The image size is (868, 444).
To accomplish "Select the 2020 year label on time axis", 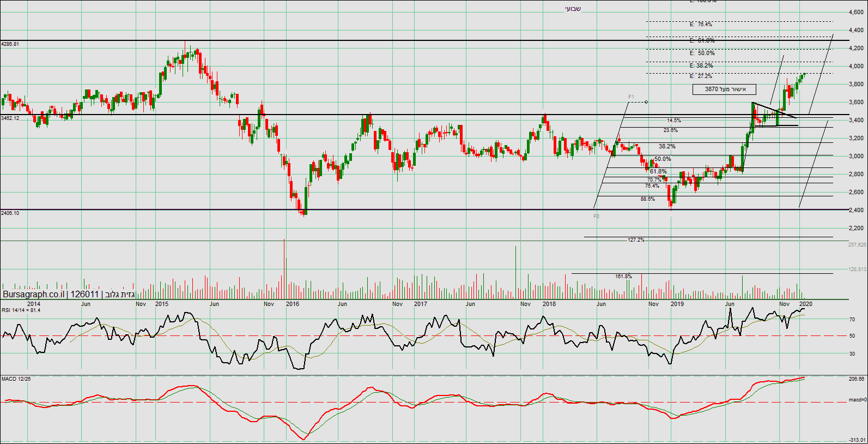I will coord(806,304).
